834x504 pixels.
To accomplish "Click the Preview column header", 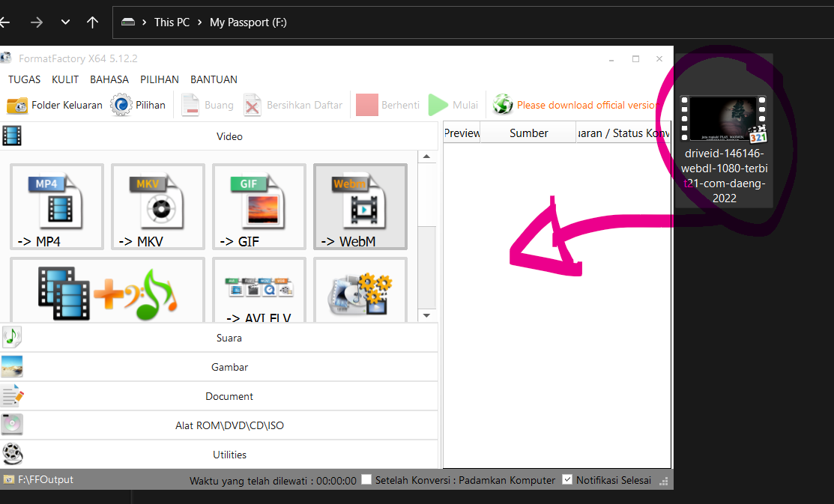I will point(462,133).
